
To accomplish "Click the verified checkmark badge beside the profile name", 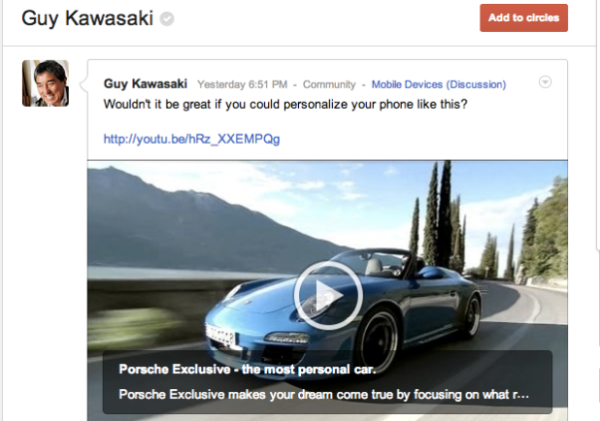I will pos(167,19).
